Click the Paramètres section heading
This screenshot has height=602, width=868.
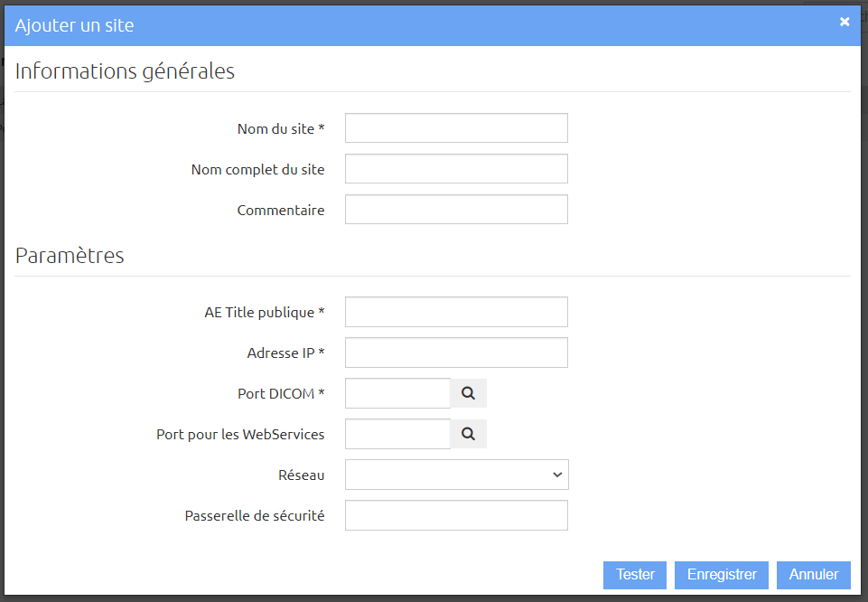point(70,255)
